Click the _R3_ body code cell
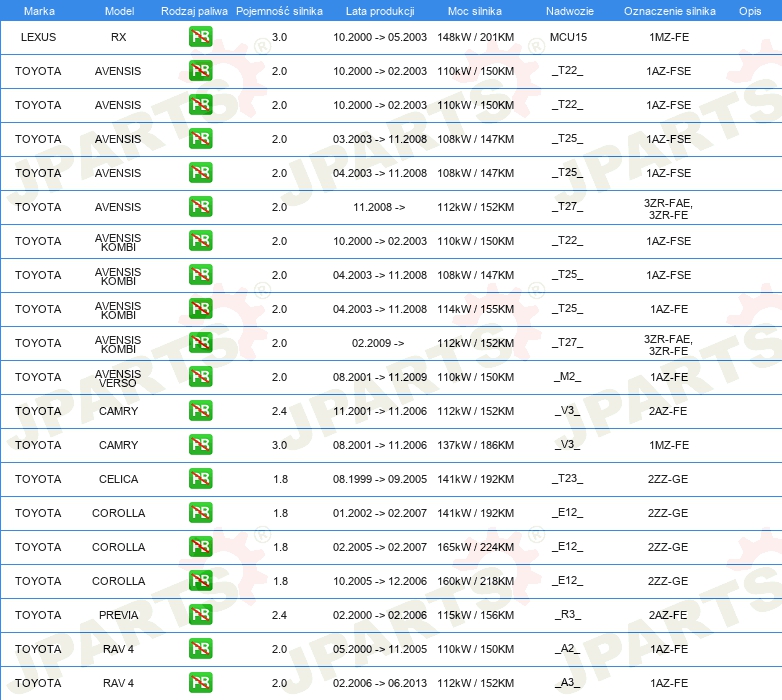782x700 pixels. 568,614
